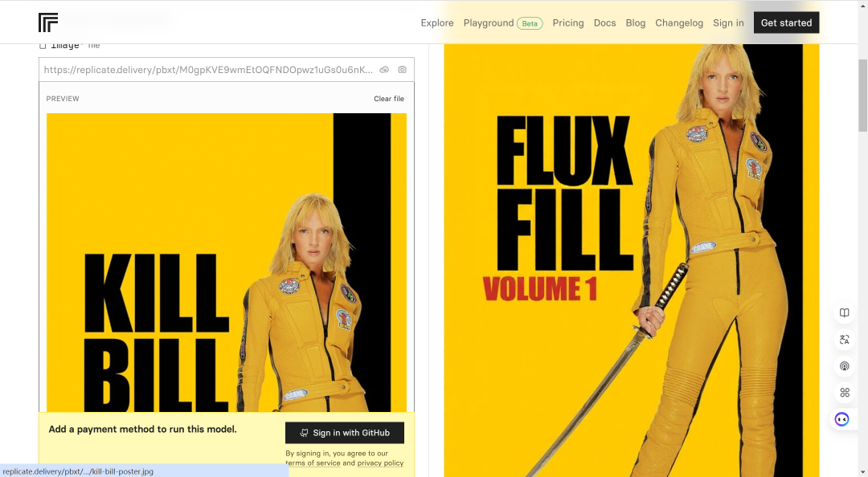Click the round assistant face icon
The width and height of the screenshot is (868, 477).
click(842, 419)
